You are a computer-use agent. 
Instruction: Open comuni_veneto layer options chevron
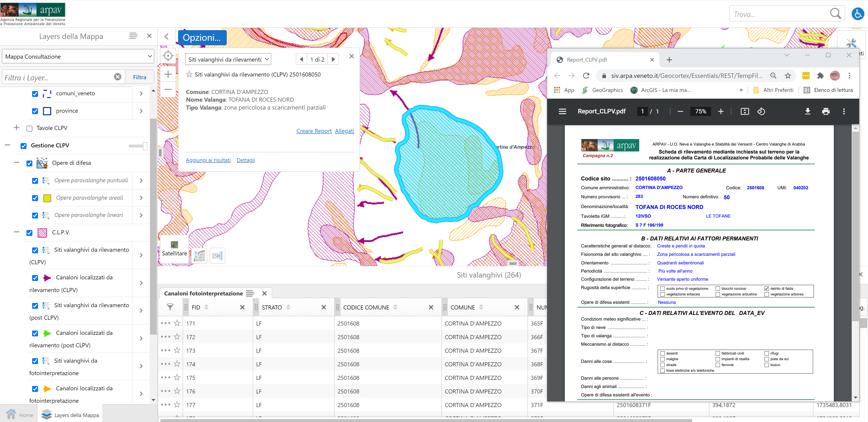click(x=141, y=93)
